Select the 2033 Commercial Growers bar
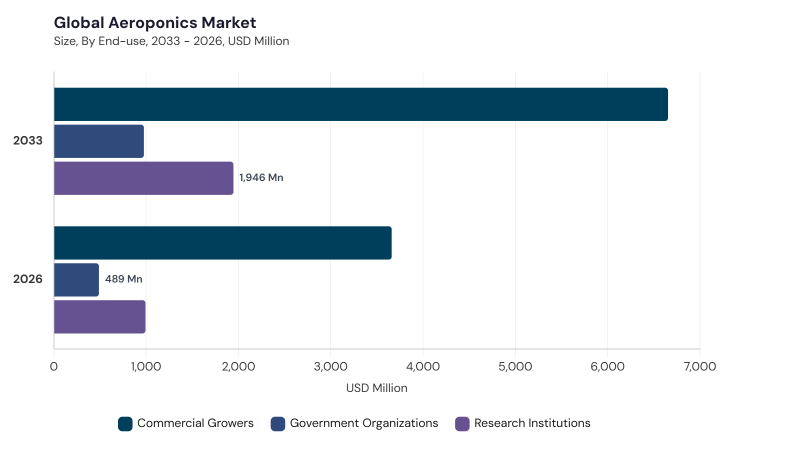 (361, 105)
